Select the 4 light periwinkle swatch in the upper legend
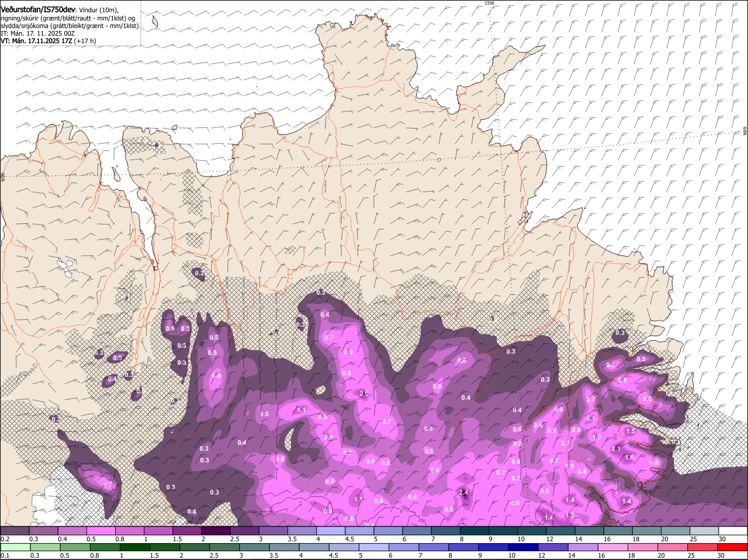 tap(331, 530)
